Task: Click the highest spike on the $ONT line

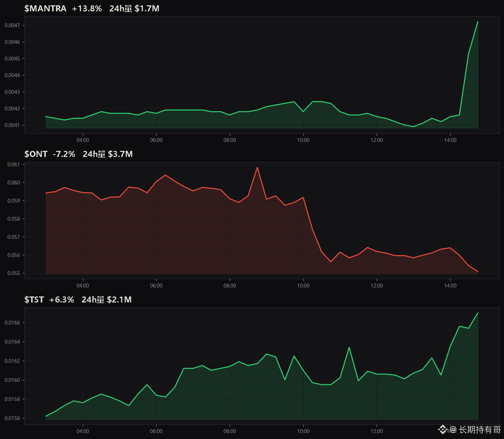Action: tap(257, 167)
